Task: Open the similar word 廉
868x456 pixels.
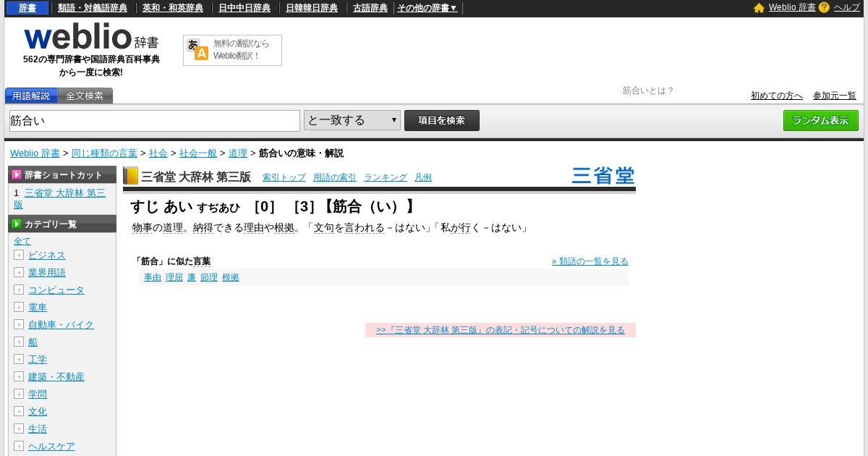Action: (x=192, y=277)
